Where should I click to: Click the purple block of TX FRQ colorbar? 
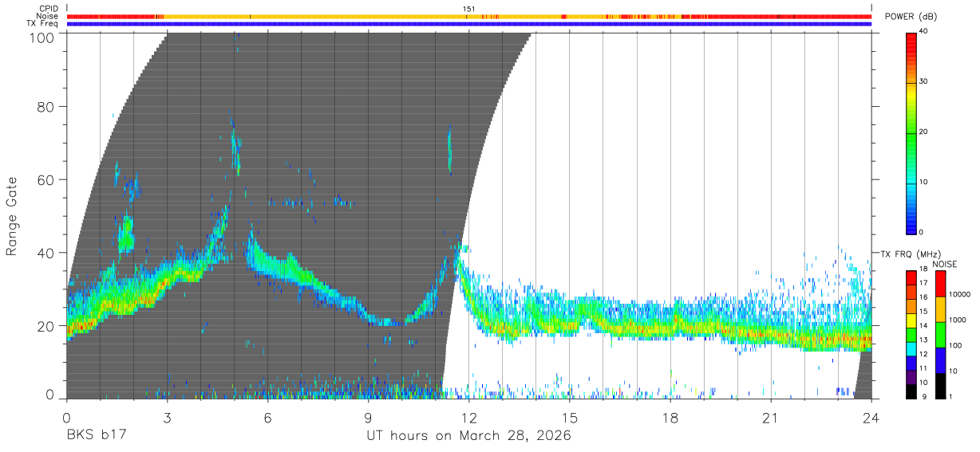point(911,375)
